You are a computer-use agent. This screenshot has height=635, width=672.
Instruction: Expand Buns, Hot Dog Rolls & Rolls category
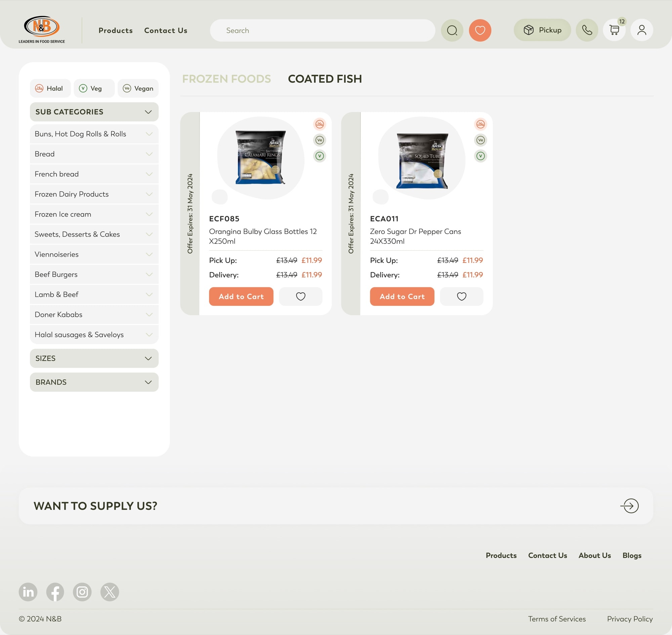[x=94, y=134]
